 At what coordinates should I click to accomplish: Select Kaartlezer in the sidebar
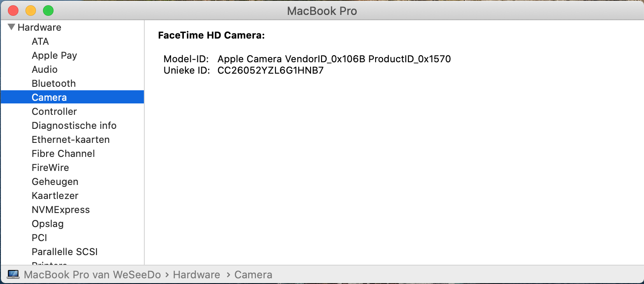tap(55, 196)
